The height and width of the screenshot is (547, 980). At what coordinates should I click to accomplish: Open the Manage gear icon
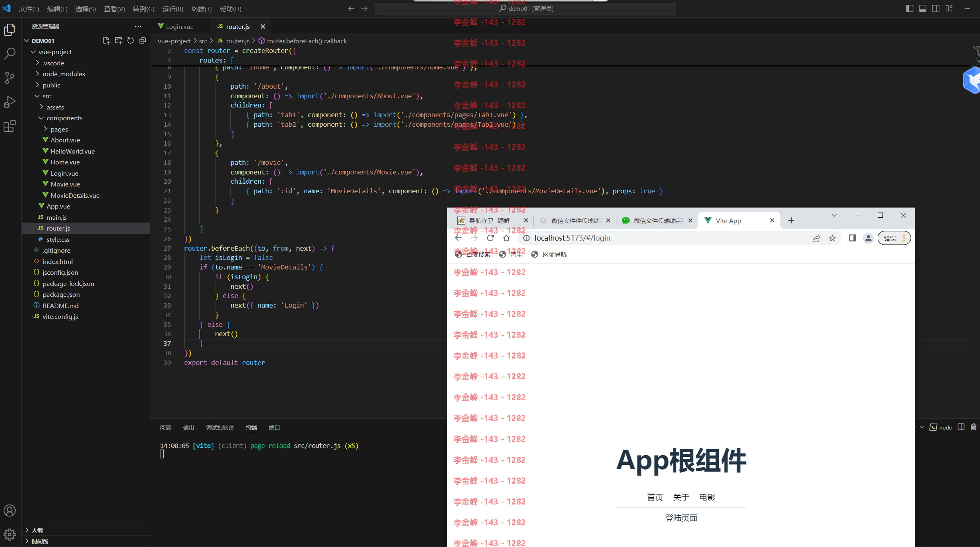pyautogui.click(x=10, y=534)
